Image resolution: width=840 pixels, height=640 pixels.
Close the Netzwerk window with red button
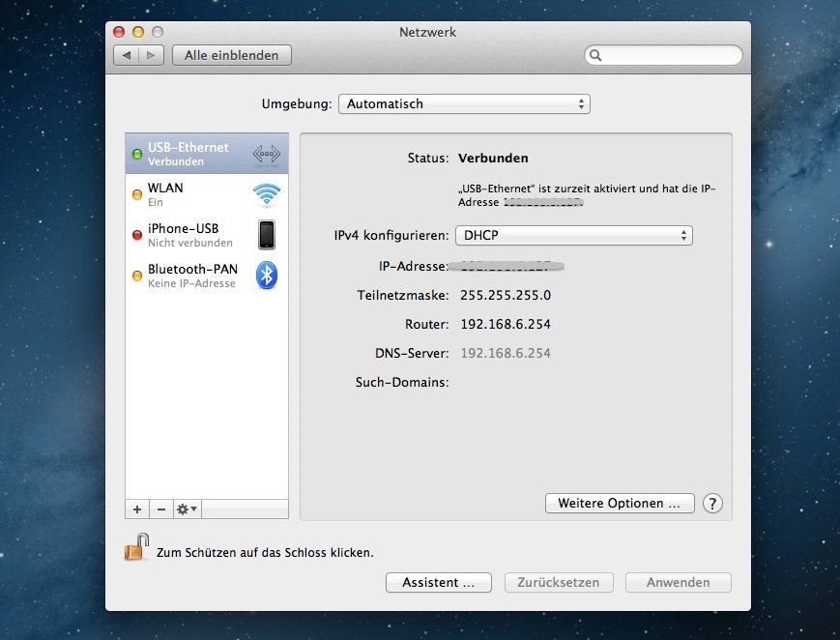119,32
